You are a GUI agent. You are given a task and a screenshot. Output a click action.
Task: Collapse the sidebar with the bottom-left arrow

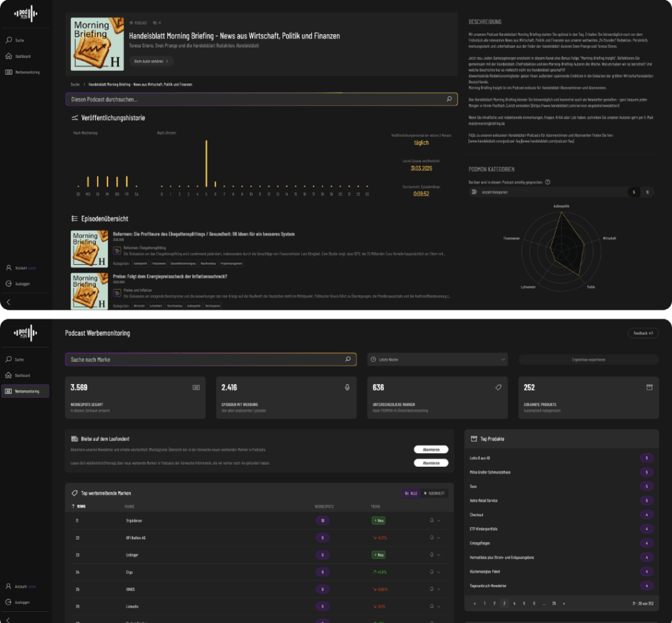point(9,302)
